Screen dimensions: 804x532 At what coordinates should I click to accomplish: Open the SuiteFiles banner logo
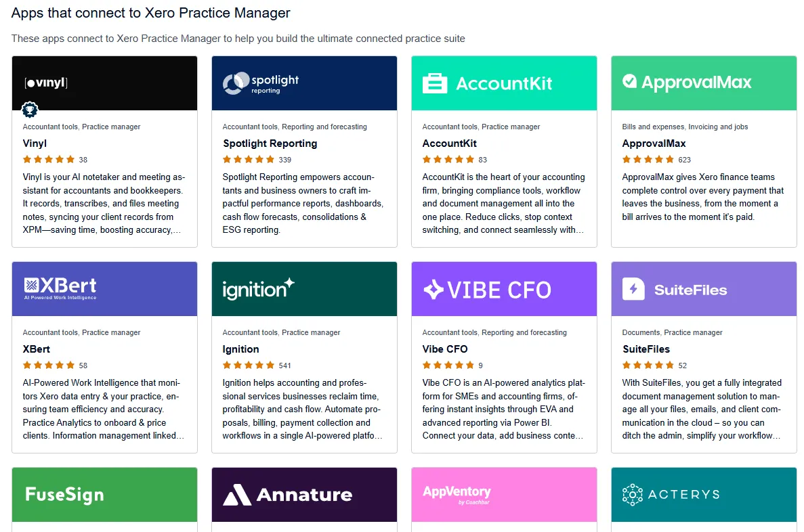674,290
